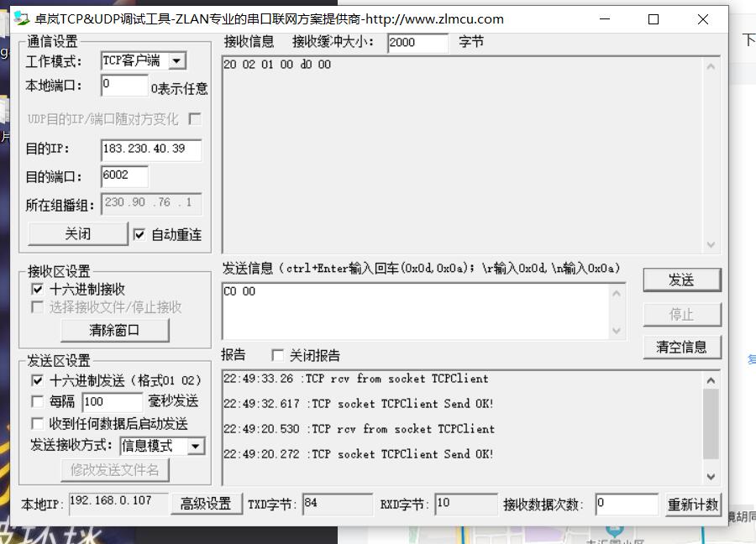Expand the TCP客户端 combo box list
Image resolution: width=756 pixels, height=544 pixels.
click(176, 60)
